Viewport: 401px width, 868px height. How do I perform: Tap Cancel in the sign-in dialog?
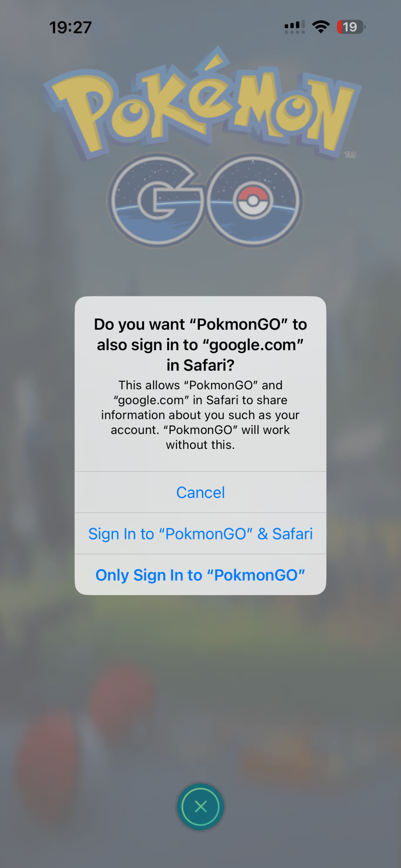click(200, 492)
